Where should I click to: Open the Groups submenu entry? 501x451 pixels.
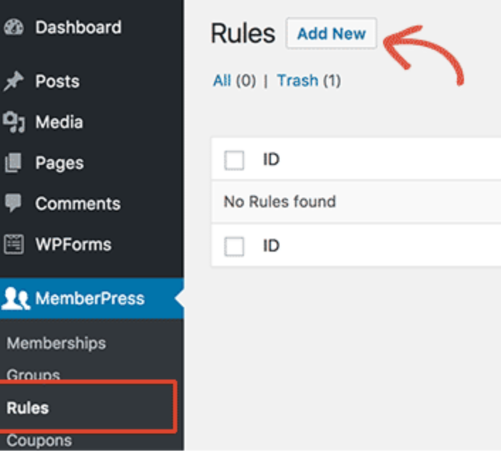point(33,375)
